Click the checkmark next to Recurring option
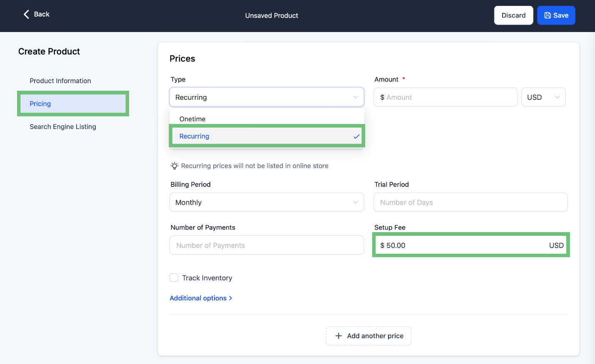595x364 pixels. tap(356, 136)
